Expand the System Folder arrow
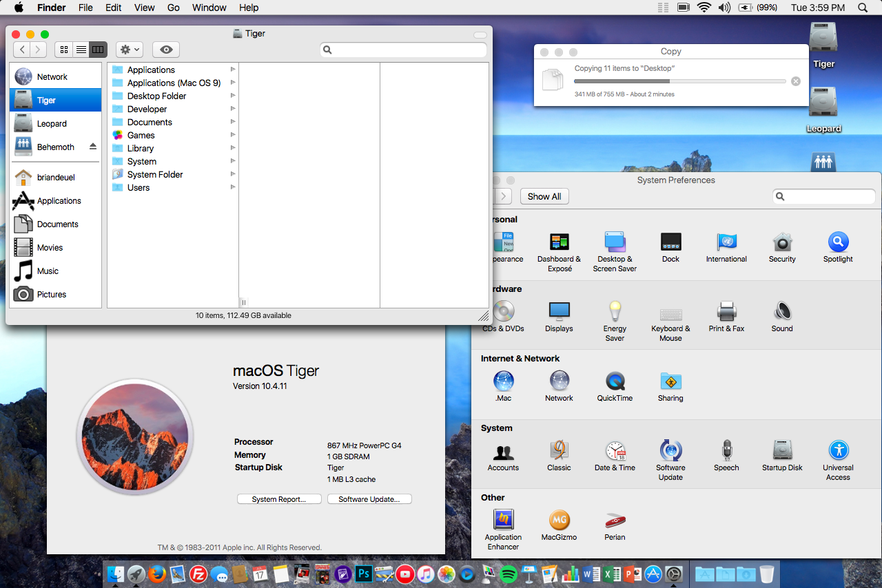882x588 pixels. (233, 174)
